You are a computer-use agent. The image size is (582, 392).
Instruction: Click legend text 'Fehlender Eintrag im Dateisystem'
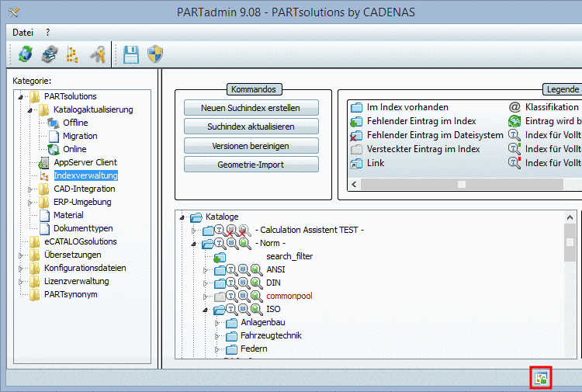click(435, 135)
